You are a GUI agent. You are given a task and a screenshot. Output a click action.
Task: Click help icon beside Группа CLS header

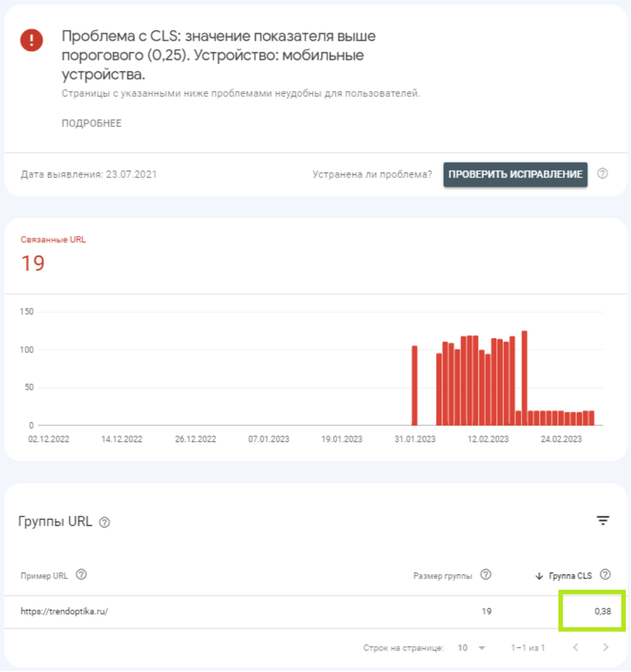[x=605, y=575]
